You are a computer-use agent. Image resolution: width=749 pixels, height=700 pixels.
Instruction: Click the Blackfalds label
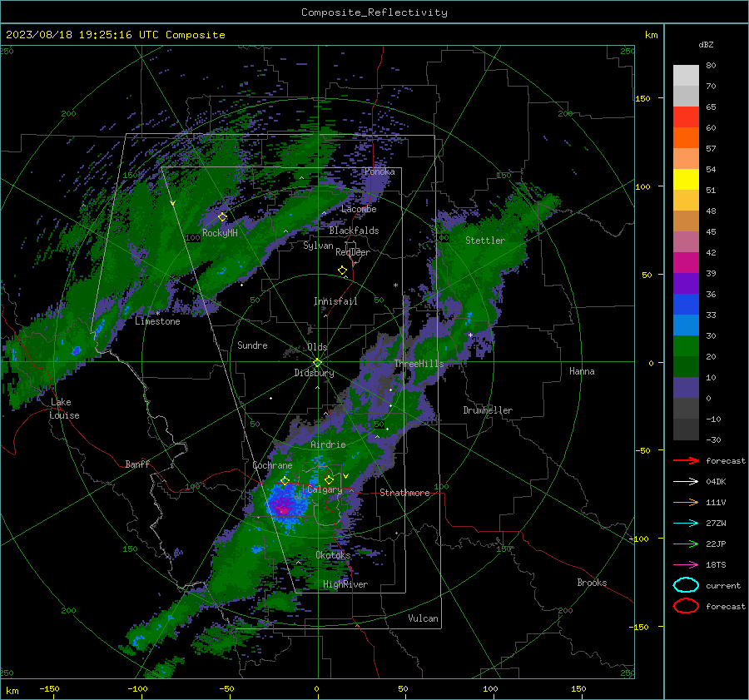point(354,231)
